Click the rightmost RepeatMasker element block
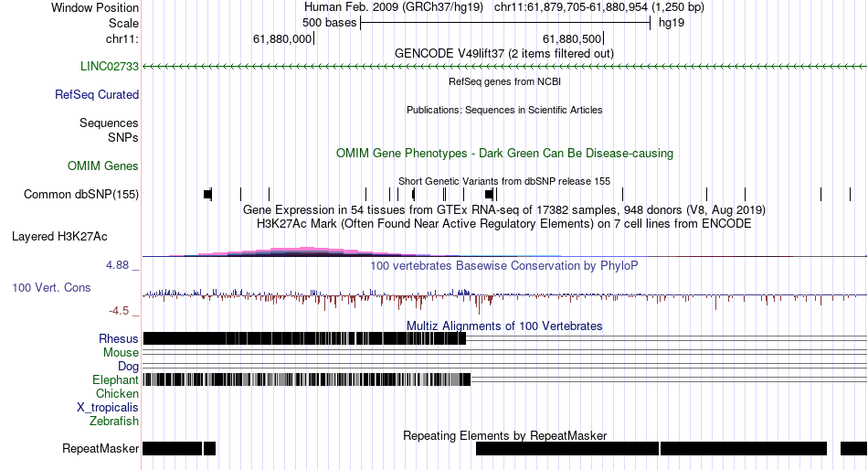 click(853, 448)
